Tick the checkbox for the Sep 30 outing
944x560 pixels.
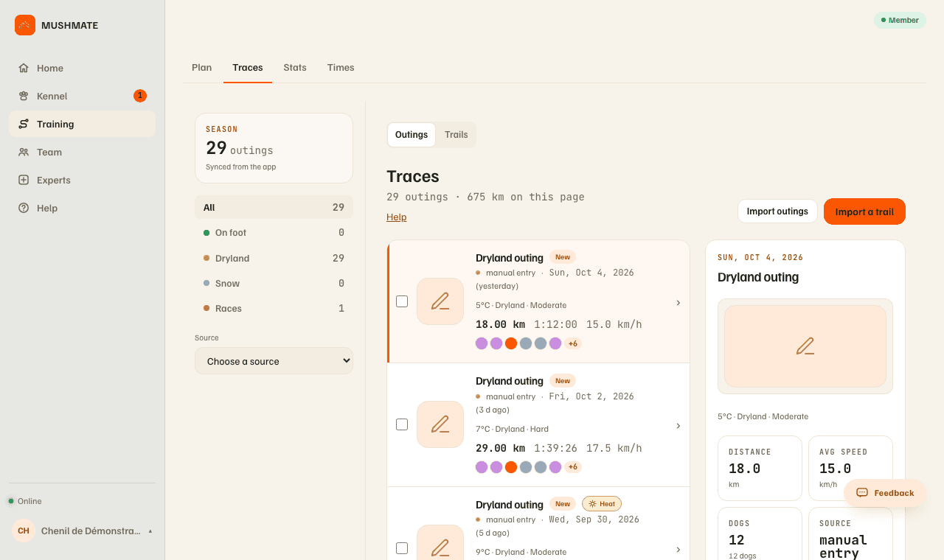coord(402,548)
